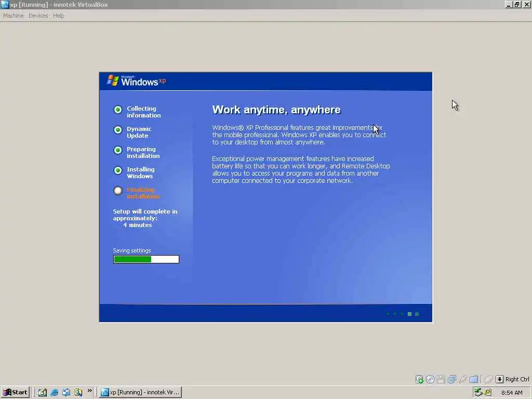Open the Devices menu
The height and width of the screenshot is (399, 532).
pyautogui.click(x=38, y=16)
